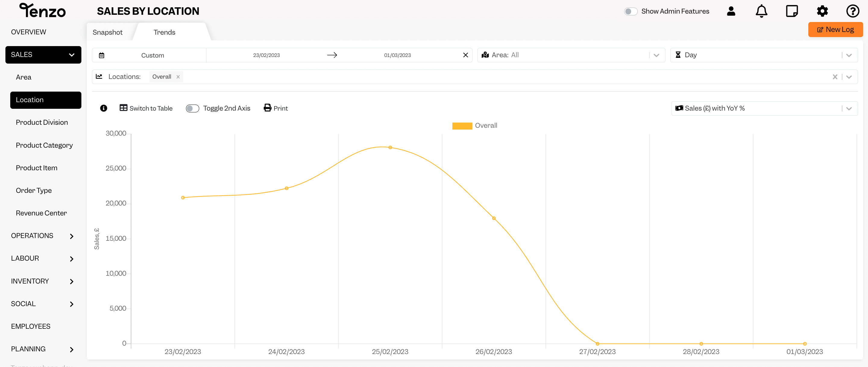Open the notifications bell
This screenshot has height=367, width=868.
pyautogui.click(x=761, y=11)
